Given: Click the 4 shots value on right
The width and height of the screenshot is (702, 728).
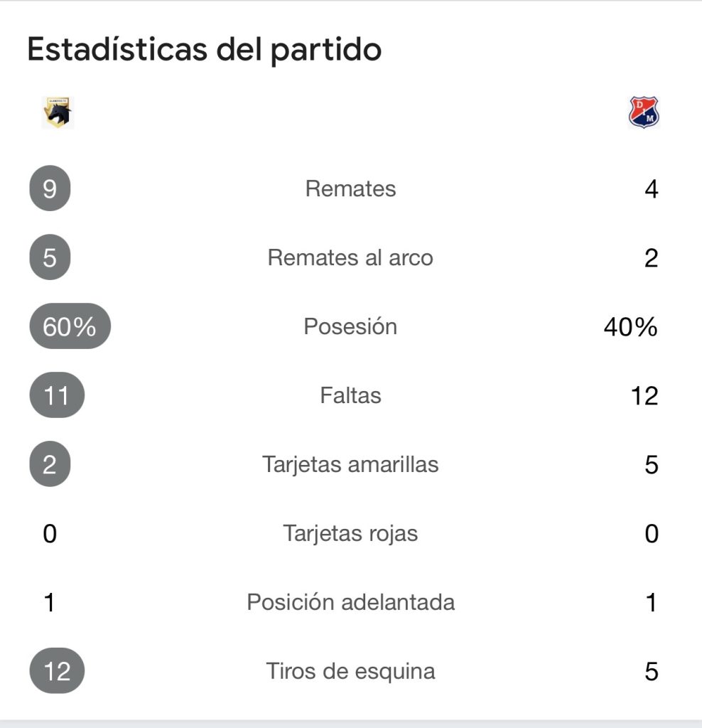Looking at the screenshot, I should click(651, 189).
